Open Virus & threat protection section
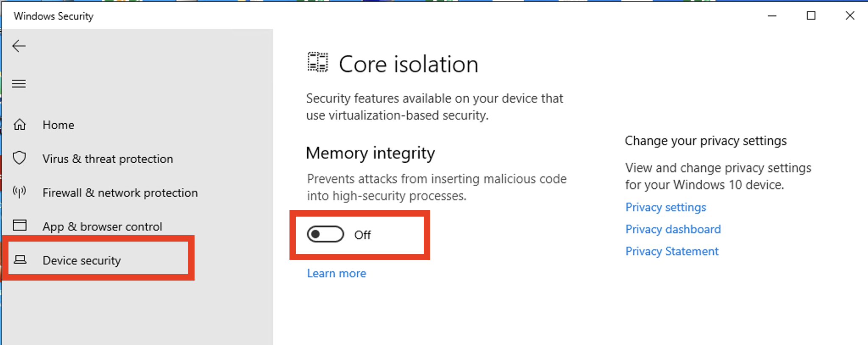Image resolution: width=868 pixels, height=345 pixels. coord(108,159)
